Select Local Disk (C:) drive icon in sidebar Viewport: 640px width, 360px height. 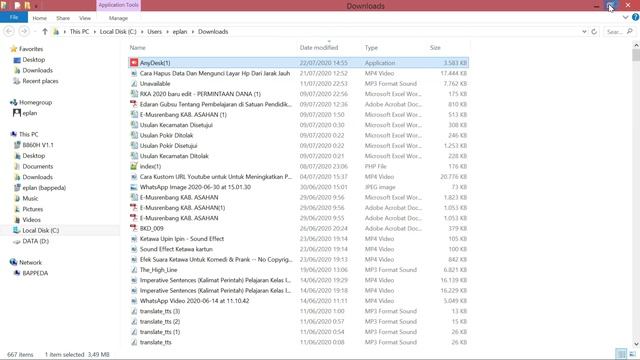(x=17, y=230)
